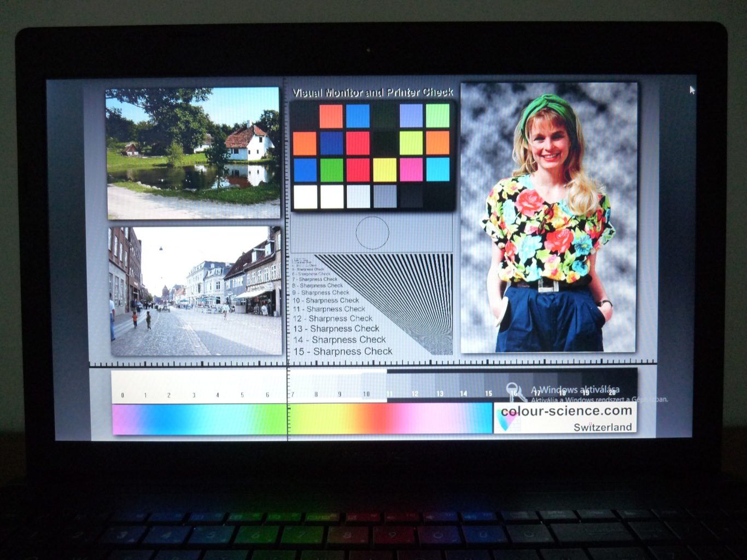Click the 'colour-science.com' text
This screenshot has height=560, width=747.
coord(567,411)
